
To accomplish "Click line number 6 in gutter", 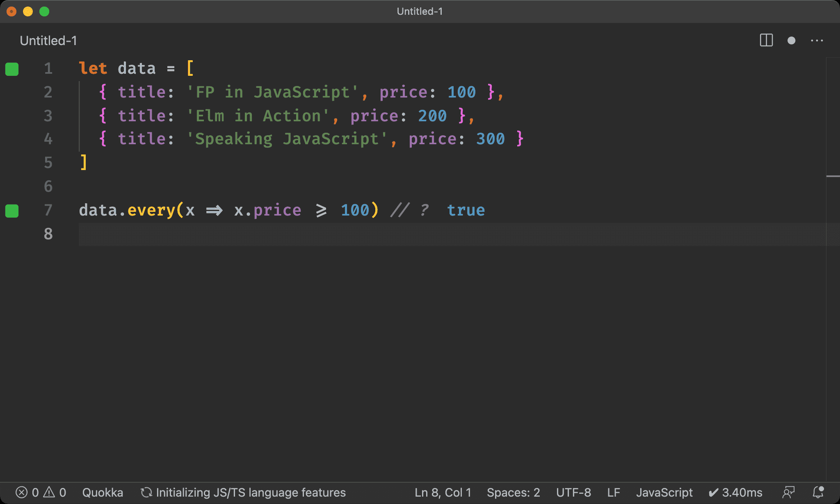I will point(48,186).
